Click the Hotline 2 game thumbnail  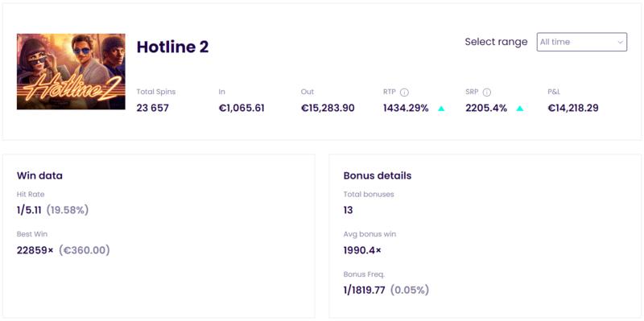[x=71, y=72]
